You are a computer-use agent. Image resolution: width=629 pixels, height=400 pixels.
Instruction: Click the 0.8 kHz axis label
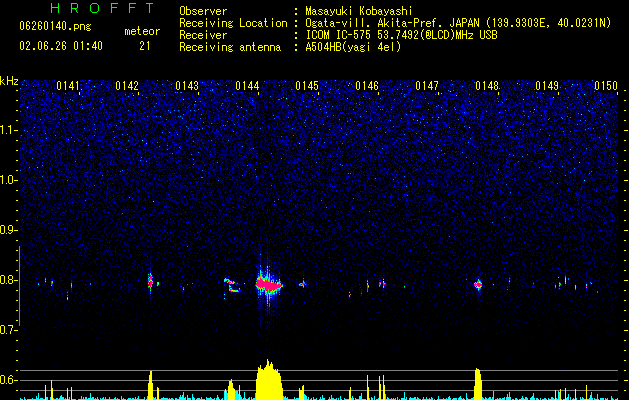(x=8, y=280)
